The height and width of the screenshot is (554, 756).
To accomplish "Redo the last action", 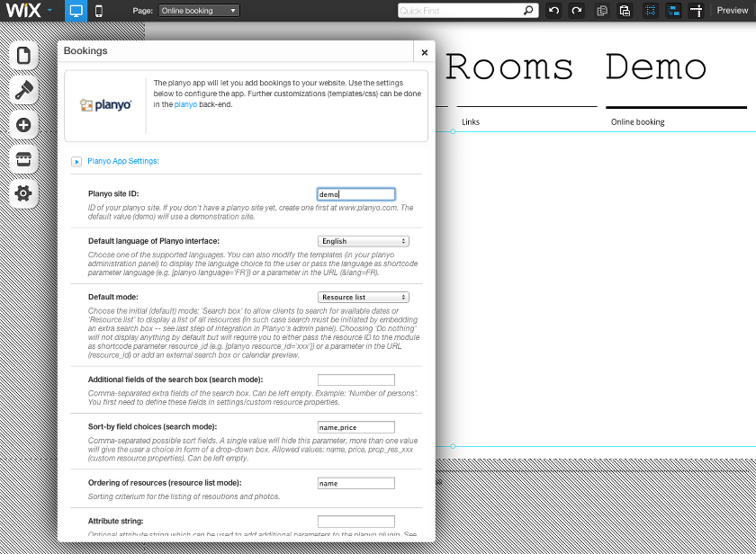I will click(x=577, y=11).
